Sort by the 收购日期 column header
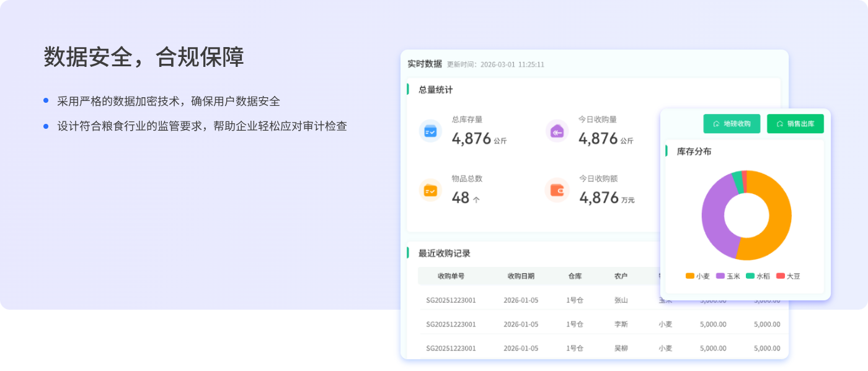Viewport: 868px width, 371px height. pyautogui.click(x=521, y=276)
